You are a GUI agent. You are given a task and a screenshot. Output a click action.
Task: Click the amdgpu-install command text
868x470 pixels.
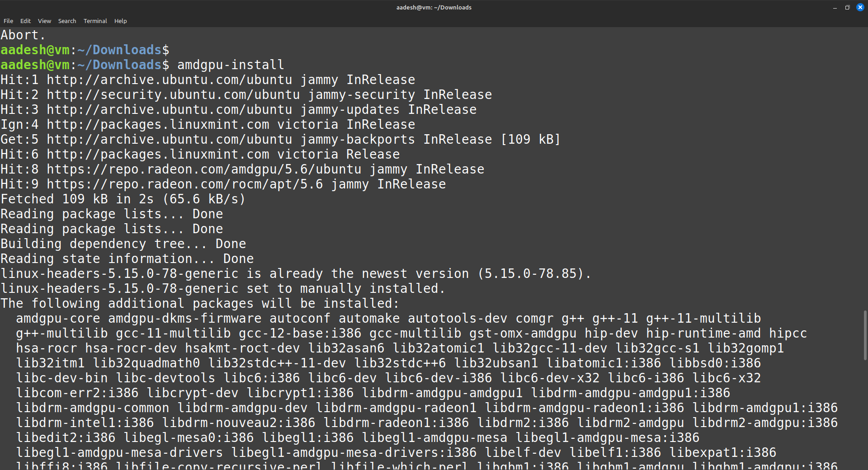point(231,65)
